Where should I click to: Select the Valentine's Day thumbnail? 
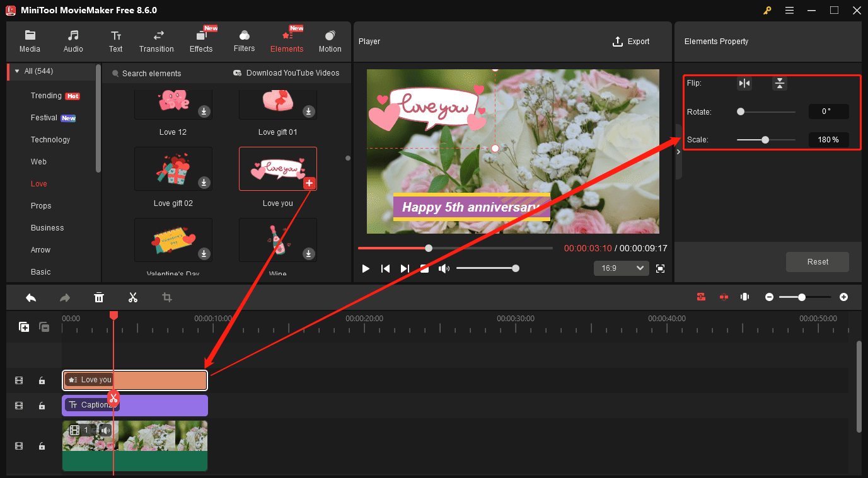click(x=173, y=240)
